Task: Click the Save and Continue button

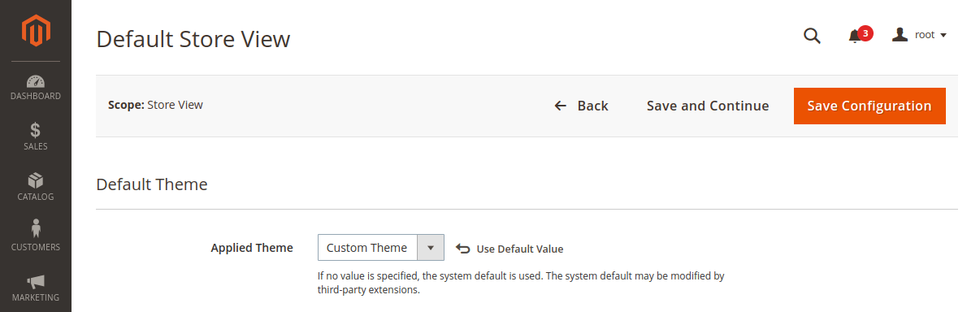Action: [x=708, y=106]
